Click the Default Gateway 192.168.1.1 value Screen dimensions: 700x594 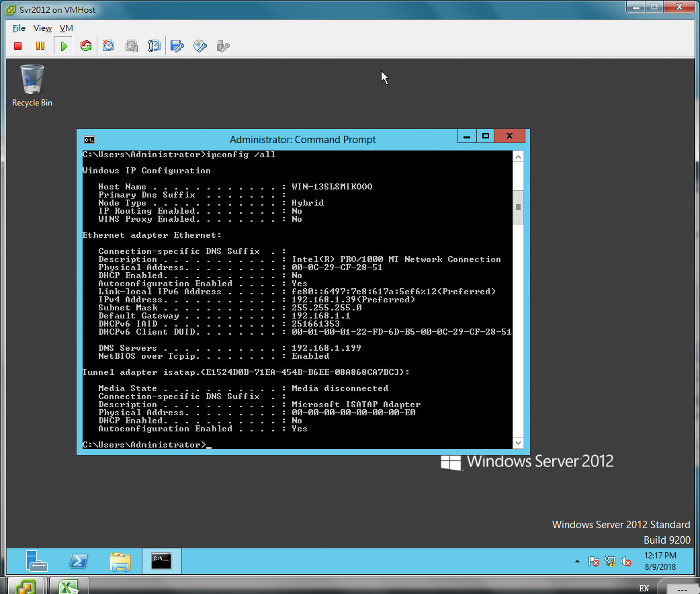pyautogui.click(x=320, y=316)
